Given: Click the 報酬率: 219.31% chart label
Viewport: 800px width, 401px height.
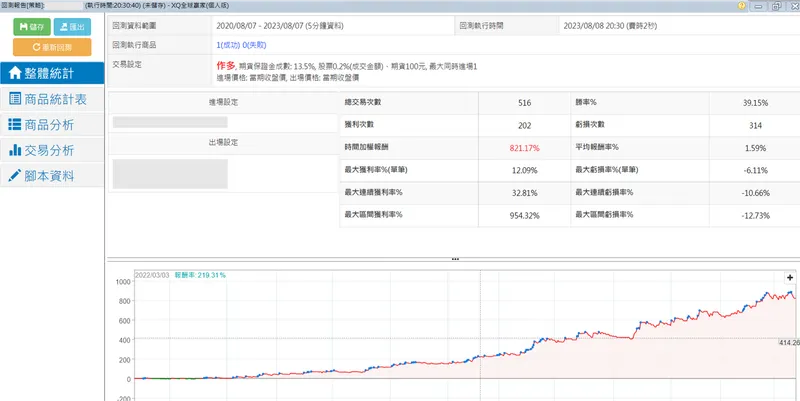Looking at the screenshot, I should pos(200,275).
